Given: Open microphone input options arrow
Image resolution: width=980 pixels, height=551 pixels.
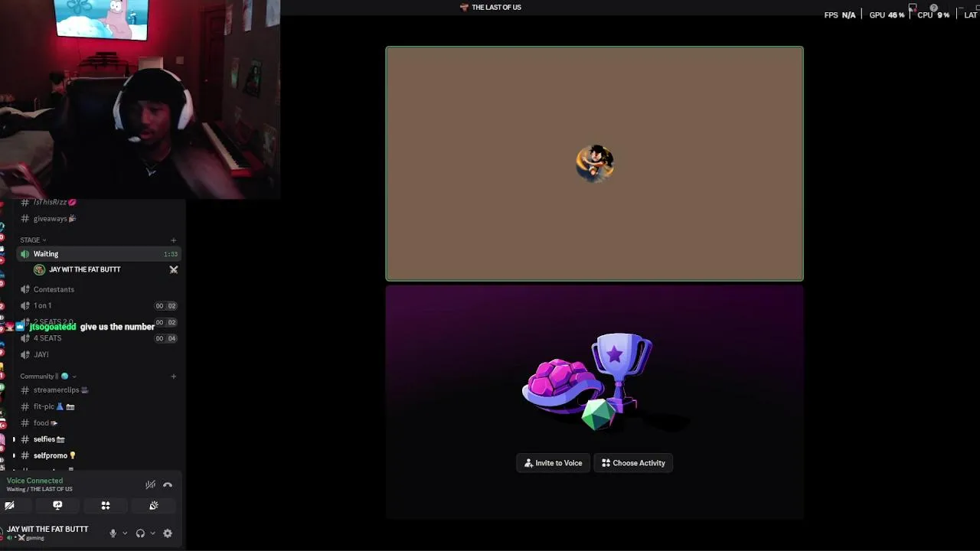Looking at the screenshot, I should coord(125,533).
